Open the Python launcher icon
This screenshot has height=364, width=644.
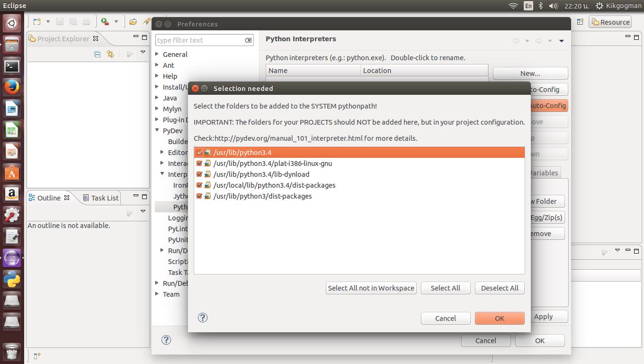(x=12, y=279)
